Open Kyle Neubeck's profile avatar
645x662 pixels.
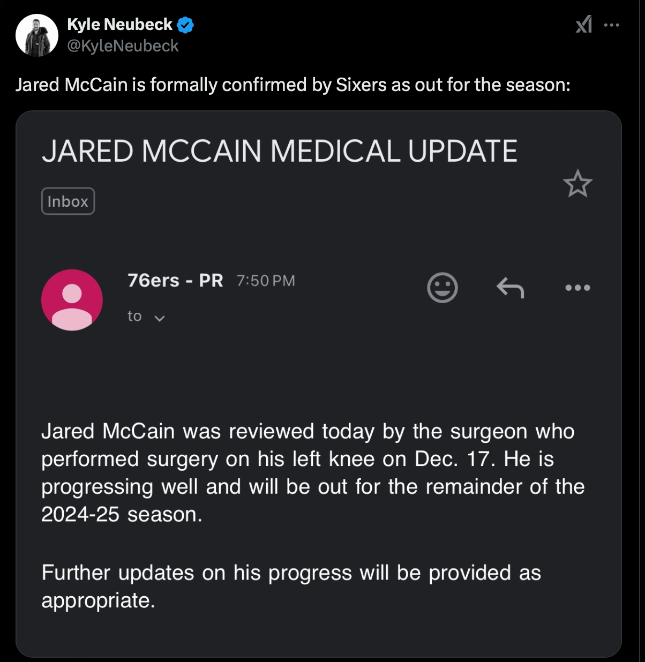pos(36,36)
